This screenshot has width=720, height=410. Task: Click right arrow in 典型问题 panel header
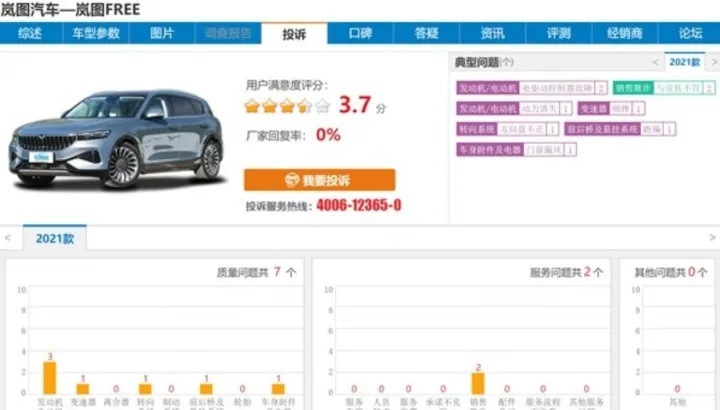point(714,62)
